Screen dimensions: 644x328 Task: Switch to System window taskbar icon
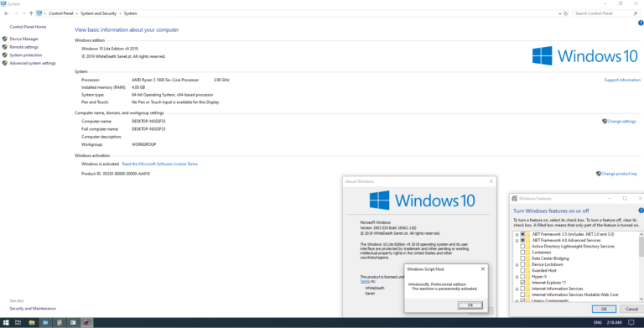pos(45,323)
